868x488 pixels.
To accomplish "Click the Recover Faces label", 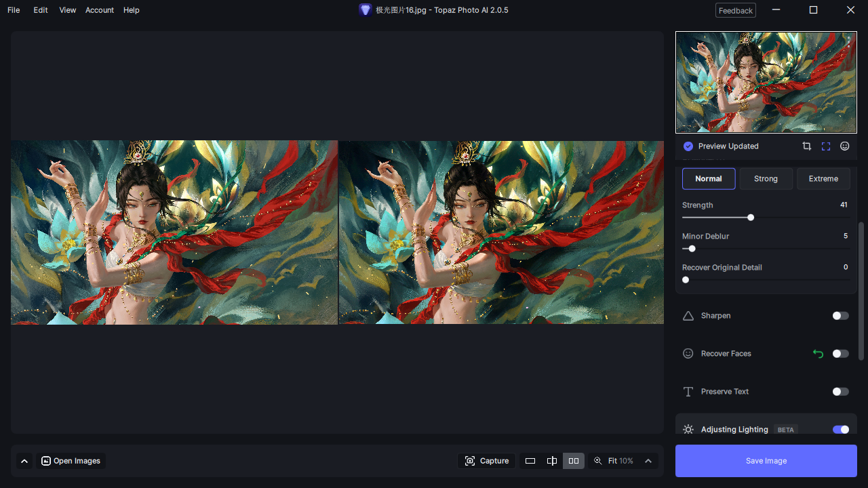I will (726, 354).
